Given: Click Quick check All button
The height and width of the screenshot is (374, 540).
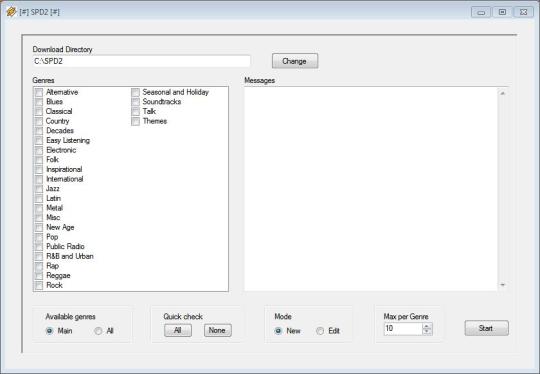Looking at the screenshot, I should tap(178, 330).
